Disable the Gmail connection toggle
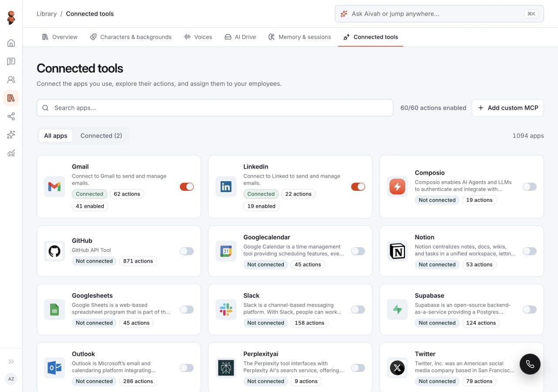Viewport: 558px width, 392px height. point(187,187)
